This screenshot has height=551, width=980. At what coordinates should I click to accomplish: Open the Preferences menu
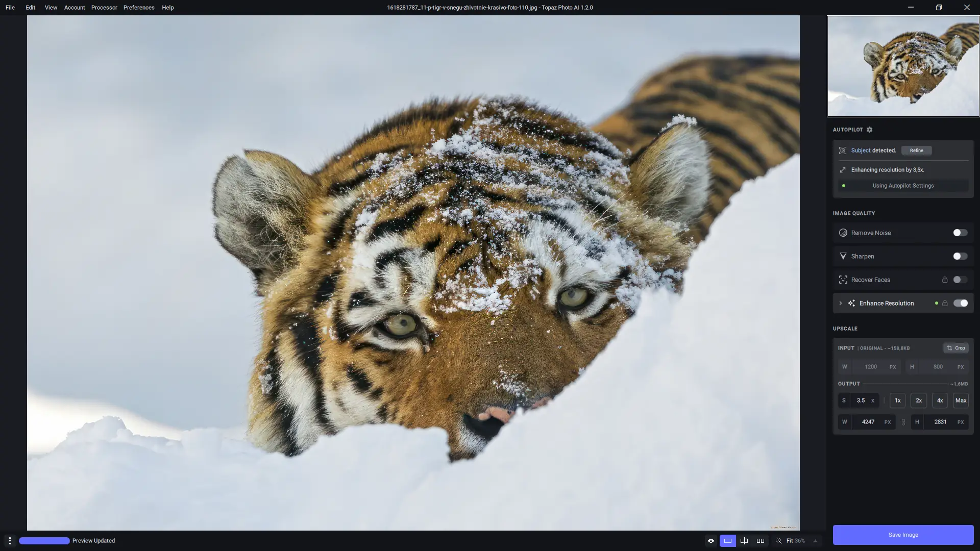(139, 7)
